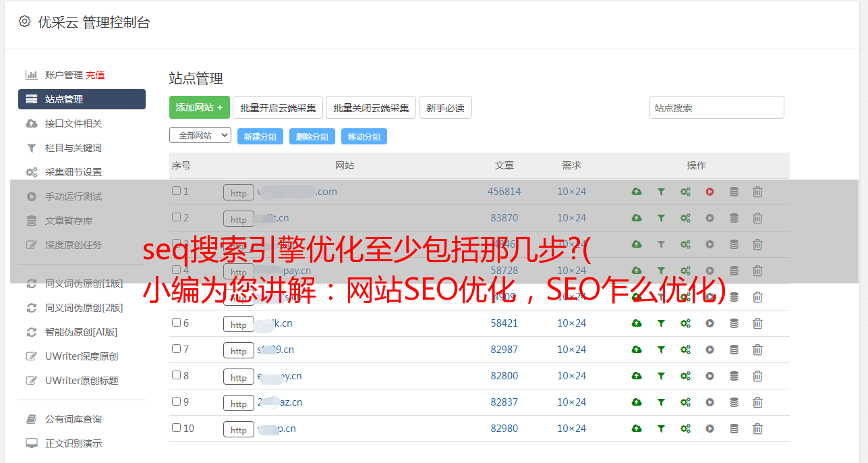
Task: Click the 删除分组 button
Action: (x=312, y=136)
